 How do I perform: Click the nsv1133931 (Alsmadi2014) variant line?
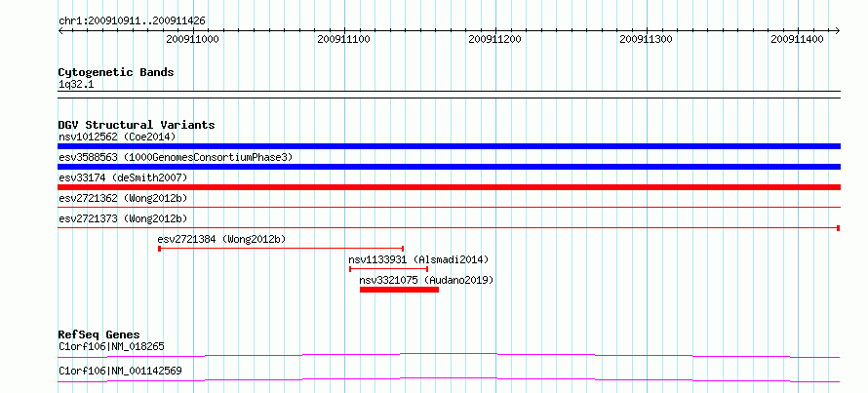pyautogui.click(x=388, y=269)
